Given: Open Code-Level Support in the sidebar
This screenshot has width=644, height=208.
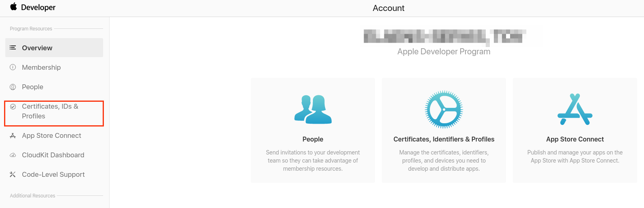Looking at the screenshot, I should click(x=54, y=174).
